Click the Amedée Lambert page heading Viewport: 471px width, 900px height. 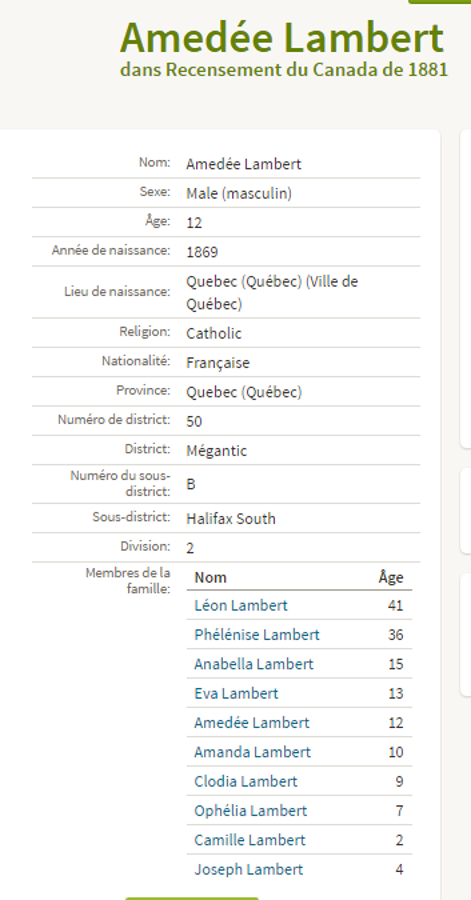point(282,37)
